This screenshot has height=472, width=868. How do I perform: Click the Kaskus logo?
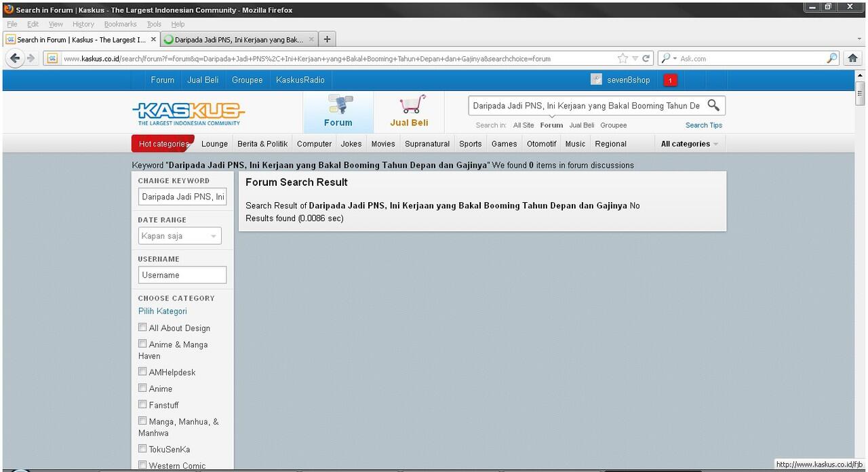coord(189,112)
